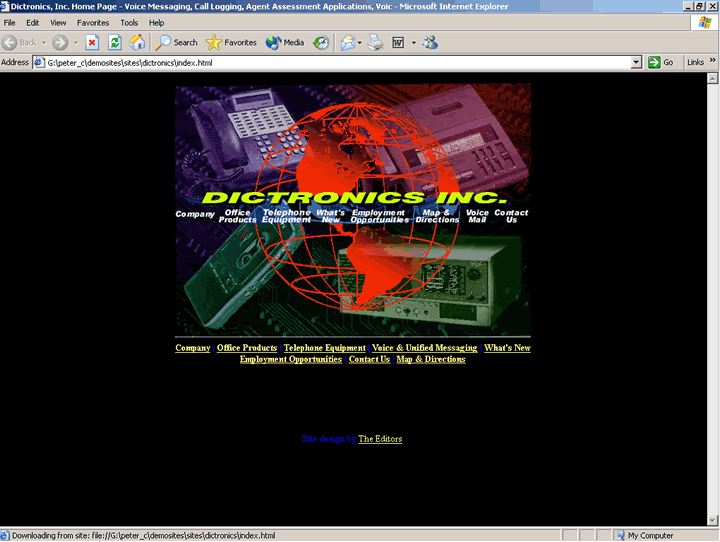Open the Edit button dropdown arrow
This screenshot has height=542, width=720.
413,43
